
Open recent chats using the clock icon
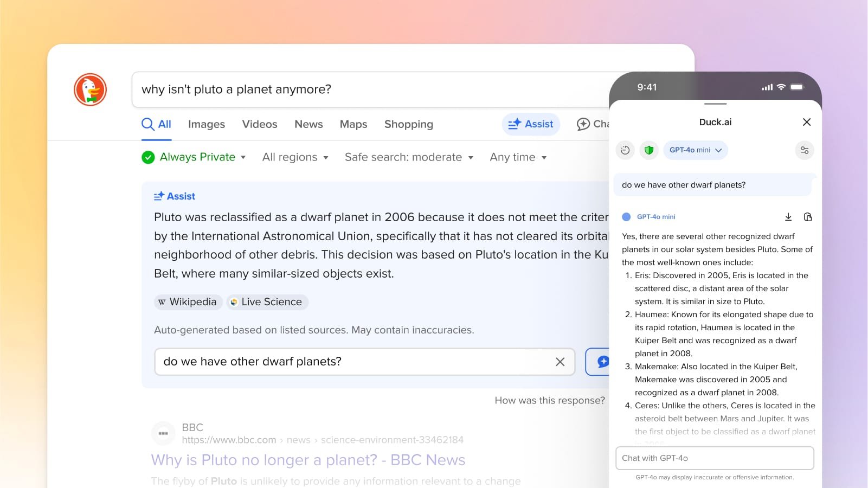625,150
